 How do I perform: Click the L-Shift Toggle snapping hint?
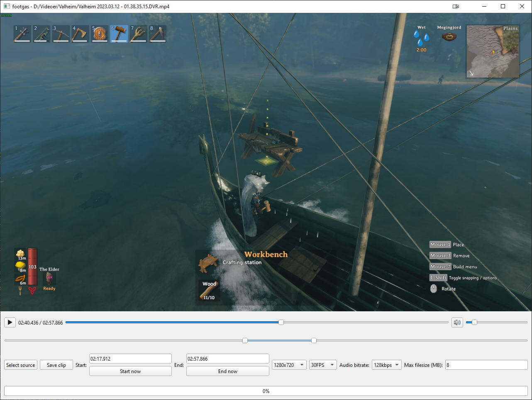coord(463,278)
